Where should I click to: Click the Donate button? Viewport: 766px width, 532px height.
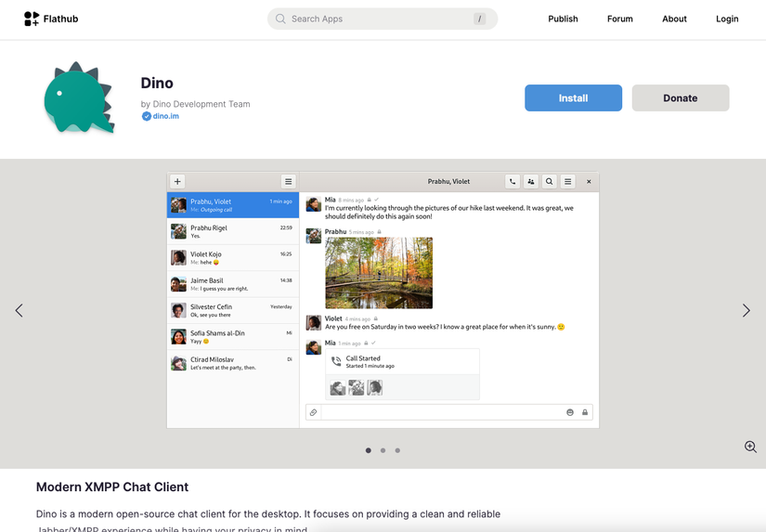pos(680,97)
